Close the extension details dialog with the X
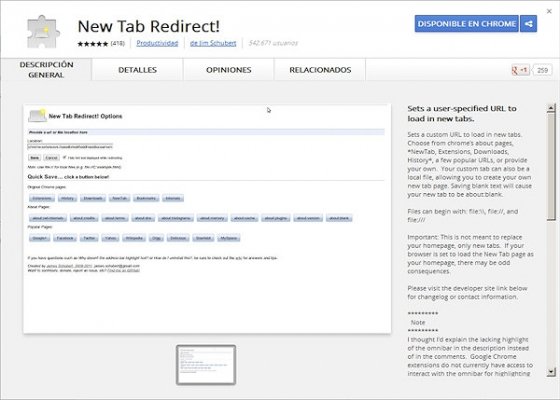The image size is (560, 400). (549, 11)
